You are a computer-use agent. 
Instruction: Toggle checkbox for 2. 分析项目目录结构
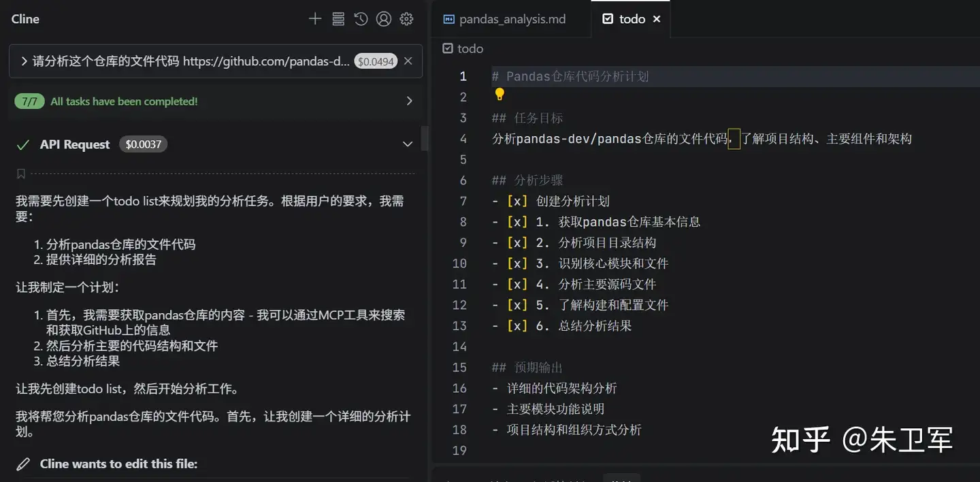click(517, 242)
